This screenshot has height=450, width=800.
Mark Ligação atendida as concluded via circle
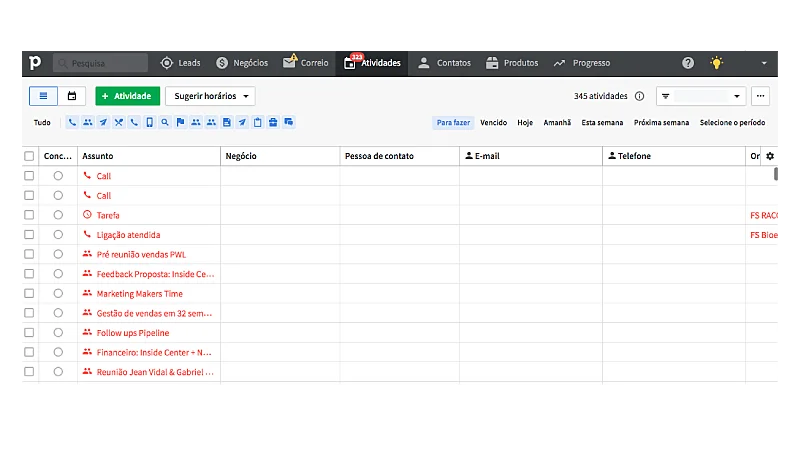point(58,235)
